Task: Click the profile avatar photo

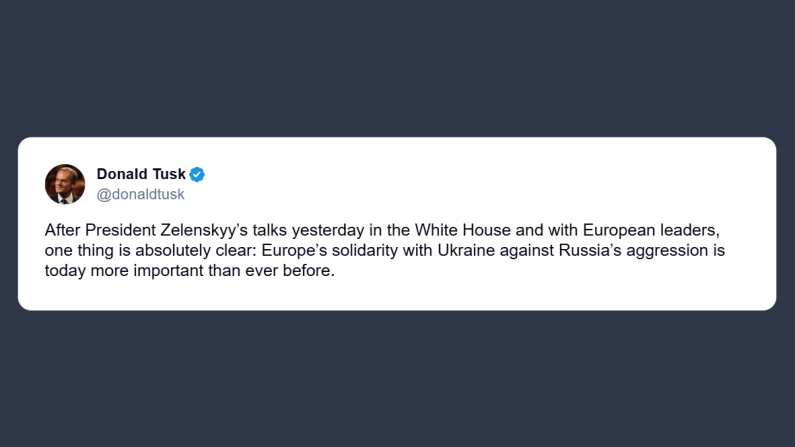Action: tap(65, 184)
